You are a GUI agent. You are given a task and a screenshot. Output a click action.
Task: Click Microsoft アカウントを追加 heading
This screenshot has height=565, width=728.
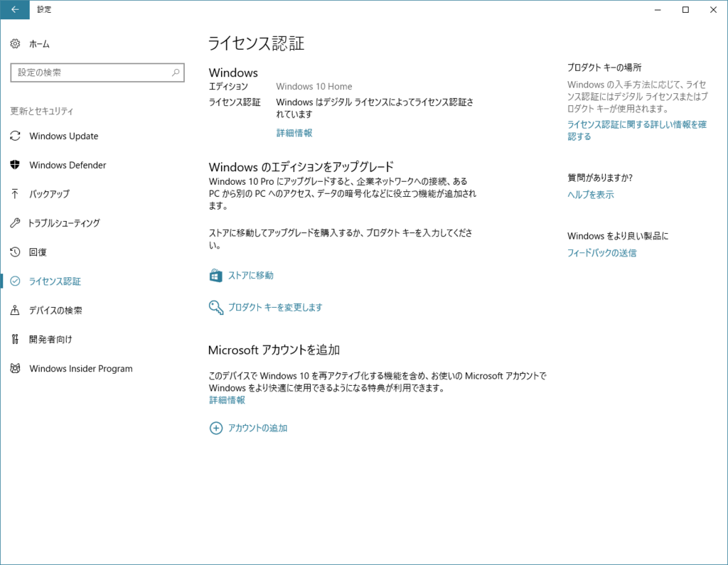[274, 350]
